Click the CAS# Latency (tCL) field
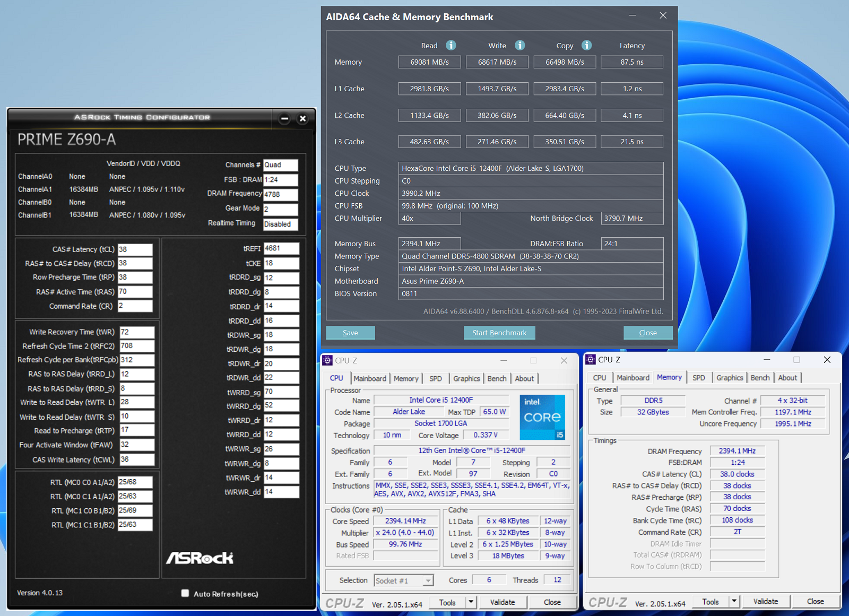The image size is (849, 616). pos(135,249)
